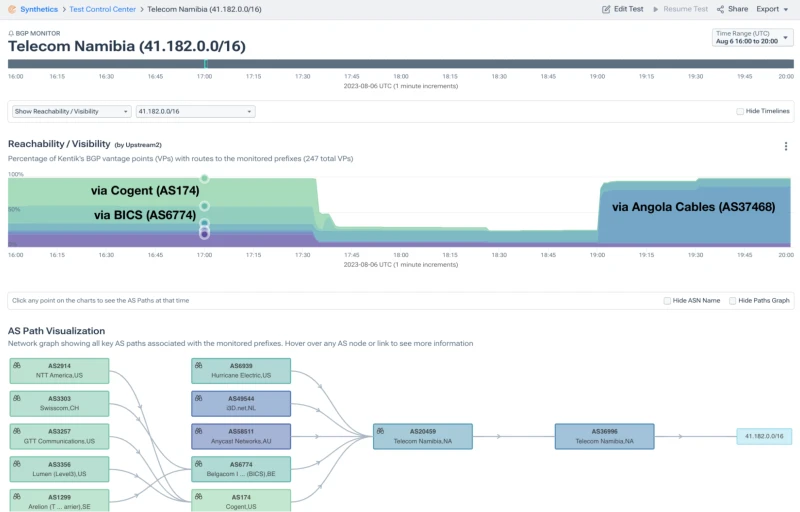Click the Angola Cables blue chart area
This screenshot has height=512, width=800.
(x=694, y=219)
